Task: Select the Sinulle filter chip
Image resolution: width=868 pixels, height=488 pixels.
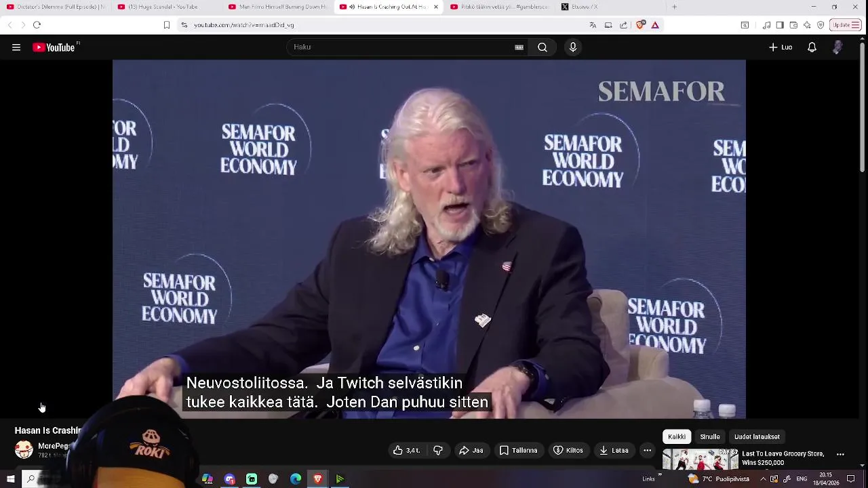Action: (x=709, y=436)
